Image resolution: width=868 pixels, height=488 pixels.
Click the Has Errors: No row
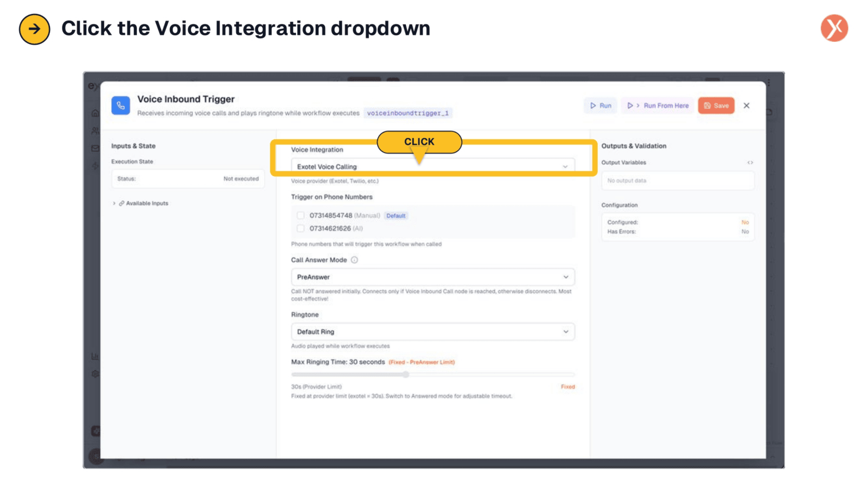coord(678,232)
